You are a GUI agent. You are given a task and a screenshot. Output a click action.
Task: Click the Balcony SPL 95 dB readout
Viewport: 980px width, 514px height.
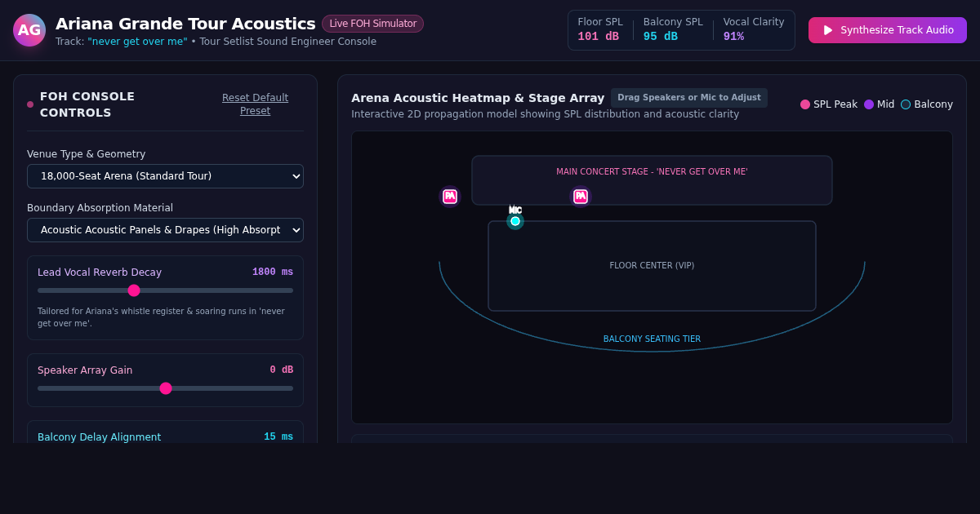pyautogui.click(x=673, y=30)
